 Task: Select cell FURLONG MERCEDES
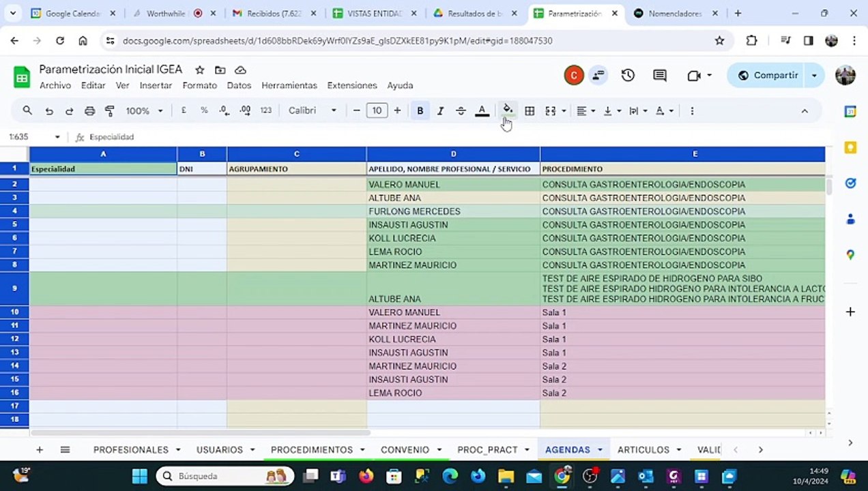(x=453, y=211)
